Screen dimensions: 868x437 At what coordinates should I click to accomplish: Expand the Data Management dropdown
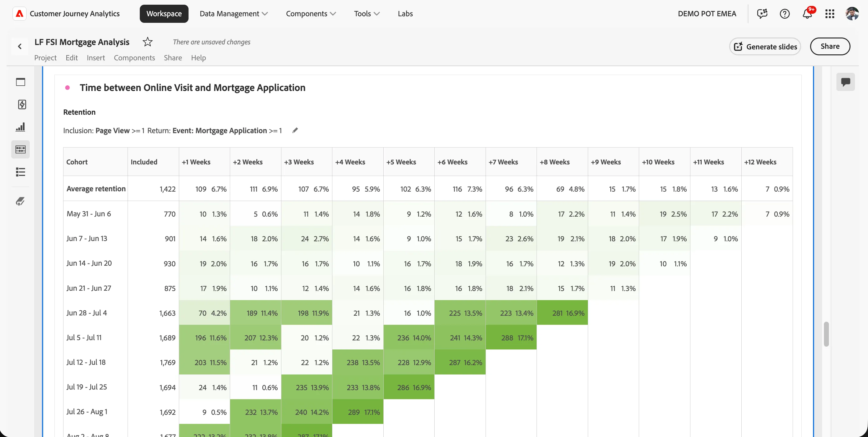tap(234, 13)
